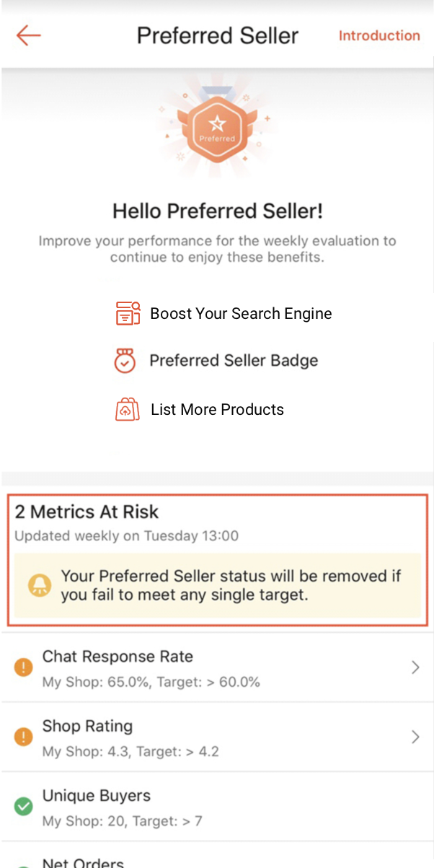Click the Preferred badge emblem graphic
The height and width of the screenshot is (868, 434).
coord(217,128)
